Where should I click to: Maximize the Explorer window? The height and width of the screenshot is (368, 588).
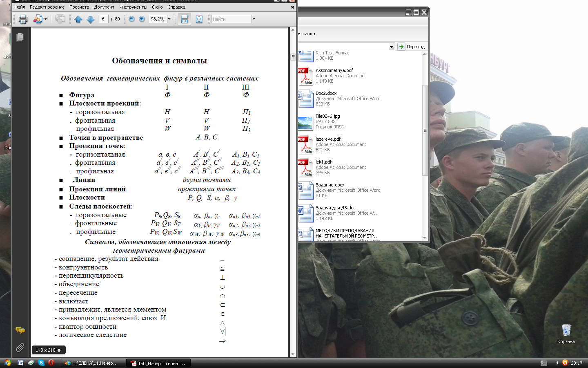coord(416,13)
